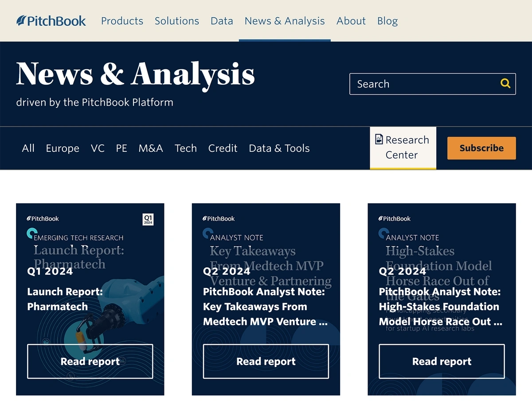Click 'ANALYST NOTE' label on the Medtech card
Viewport: 532px width, 411px height.
click(237, 238)
